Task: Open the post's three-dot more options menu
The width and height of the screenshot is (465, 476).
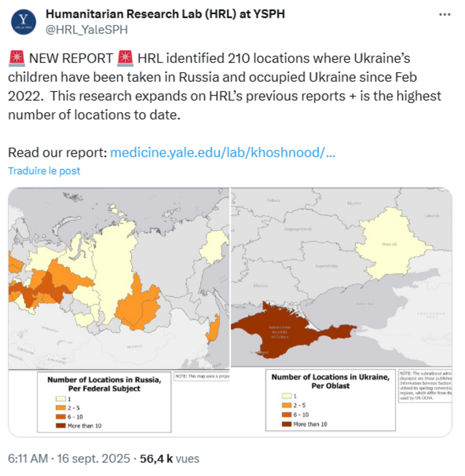Action: [x=445, y=15]
